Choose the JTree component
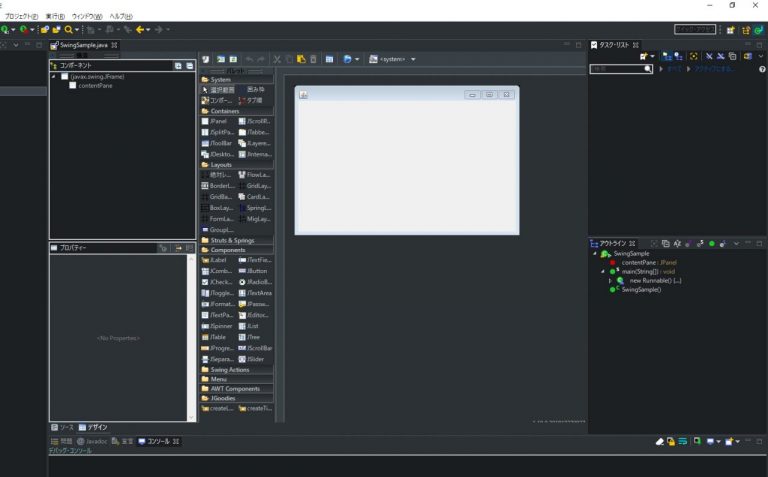The image size is (768, 477). click(249, 337)
